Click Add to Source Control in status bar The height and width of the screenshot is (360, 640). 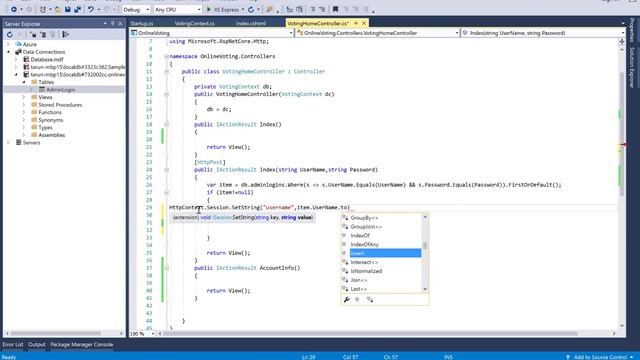tap(599, 357)
